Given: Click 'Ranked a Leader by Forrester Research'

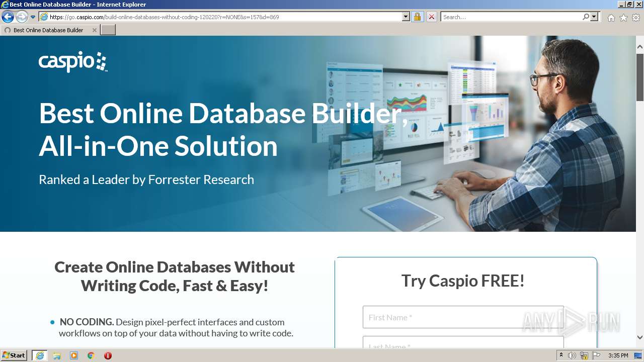Looking at the screenshot, I should click(146, 179).
